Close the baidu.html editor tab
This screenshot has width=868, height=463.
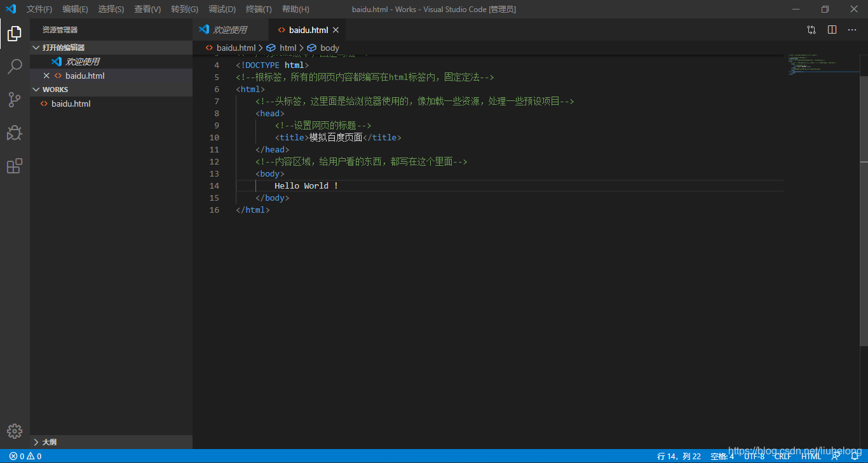[336, 30]
